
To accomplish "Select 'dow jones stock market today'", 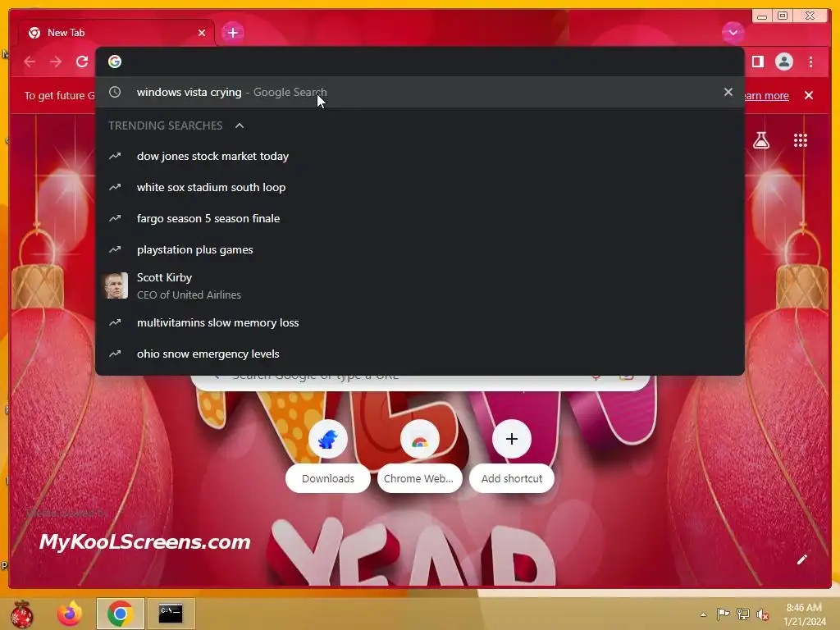I will pyautogui.click(x=419, y=157).
